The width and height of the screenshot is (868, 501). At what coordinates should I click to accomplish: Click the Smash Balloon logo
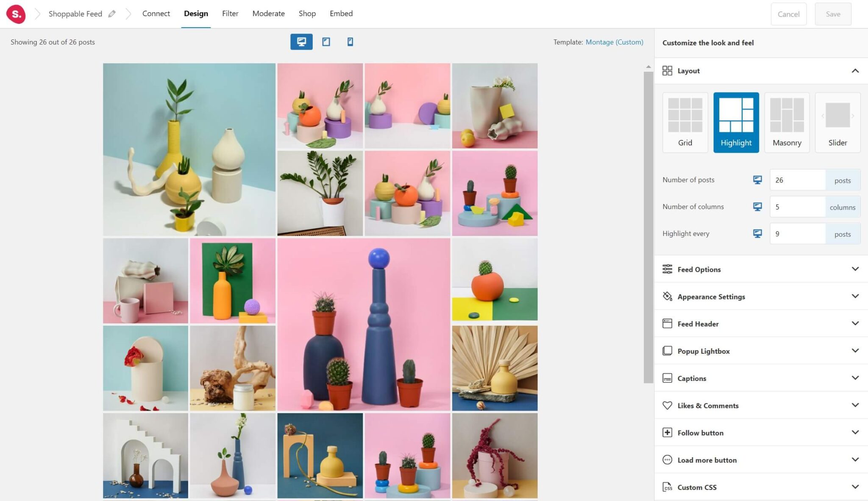16,14
